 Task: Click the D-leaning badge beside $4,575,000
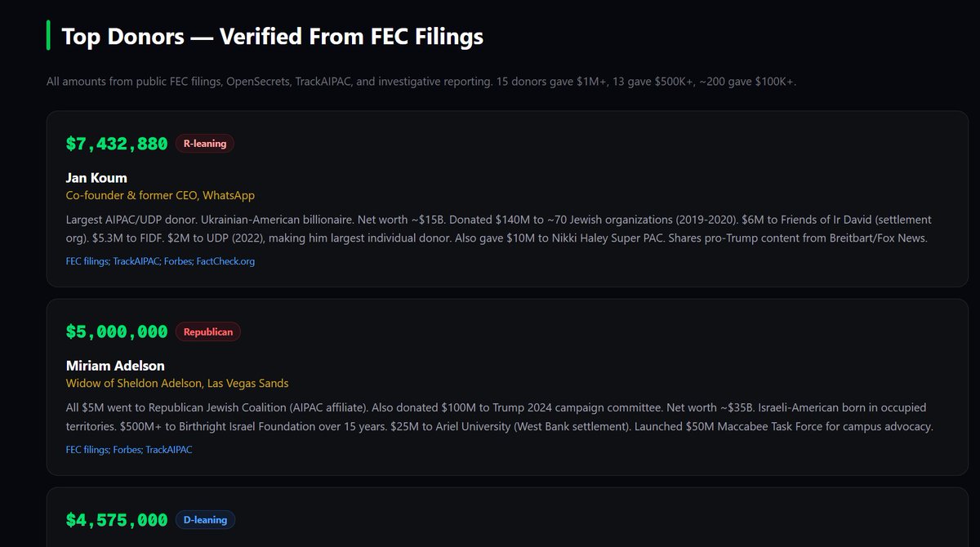pos(205,520)
